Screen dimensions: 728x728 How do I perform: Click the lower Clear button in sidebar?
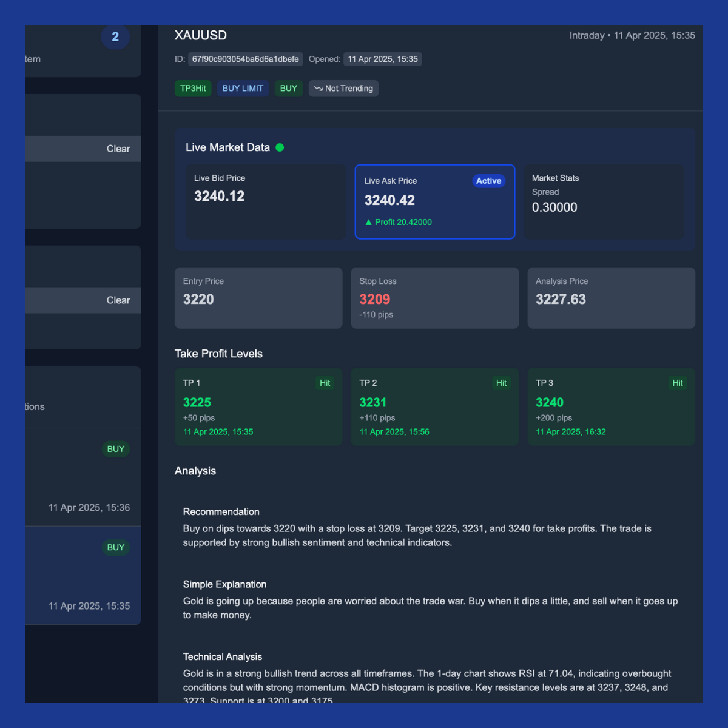118,300
